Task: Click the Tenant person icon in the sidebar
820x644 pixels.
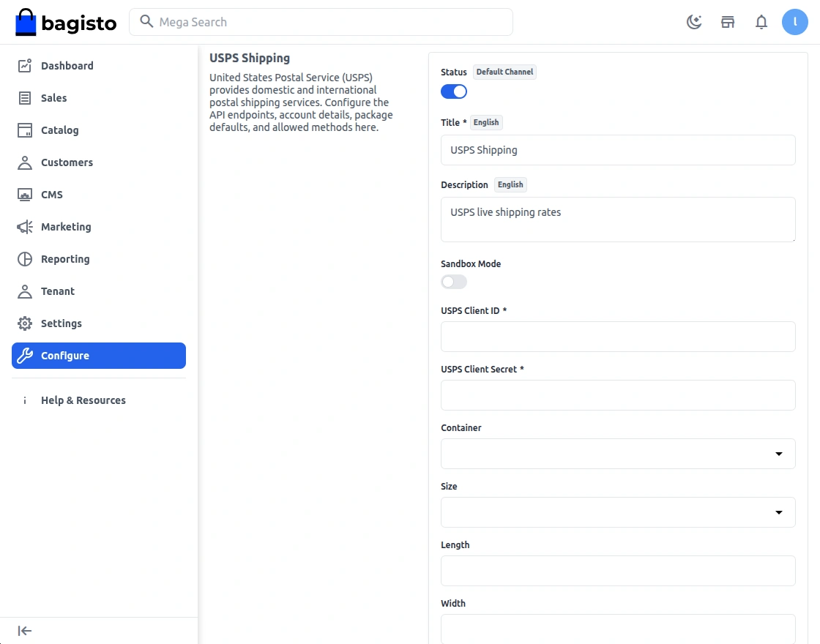Action: coord(25,291)
